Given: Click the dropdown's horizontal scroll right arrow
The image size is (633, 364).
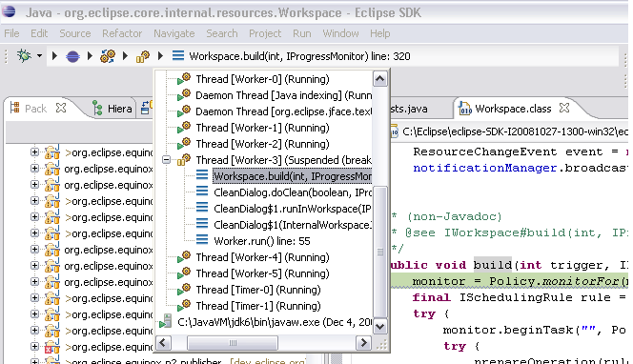Looking at the screenshot, I should tap(363, 343).
